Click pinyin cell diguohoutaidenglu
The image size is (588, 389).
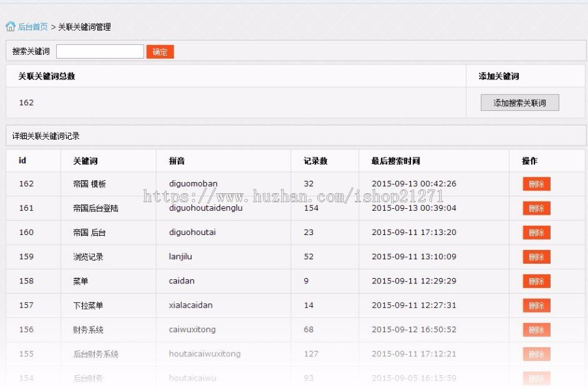[206, 208]
